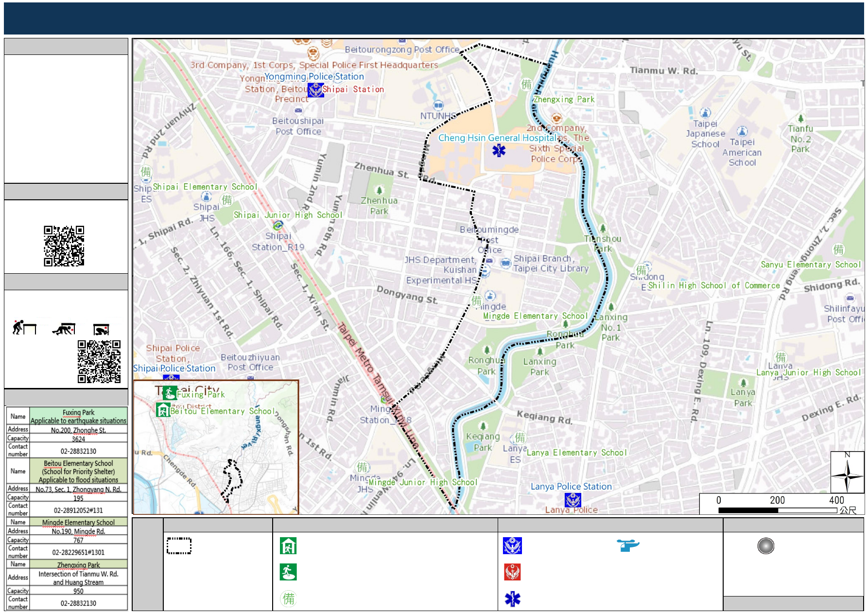Click the blue police badge at Shipai Station
Image resolution: width=868 pixels, height=614 pixels.
[x=315, y=90]
